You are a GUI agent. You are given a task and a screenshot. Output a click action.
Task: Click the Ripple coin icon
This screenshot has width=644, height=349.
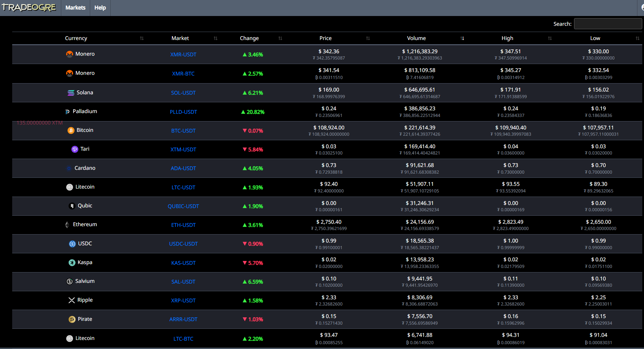(x=72, y=300)
